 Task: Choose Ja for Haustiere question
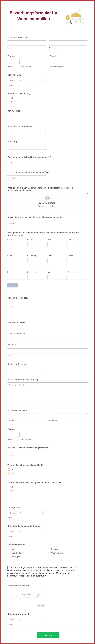click(x=9, y=302)
